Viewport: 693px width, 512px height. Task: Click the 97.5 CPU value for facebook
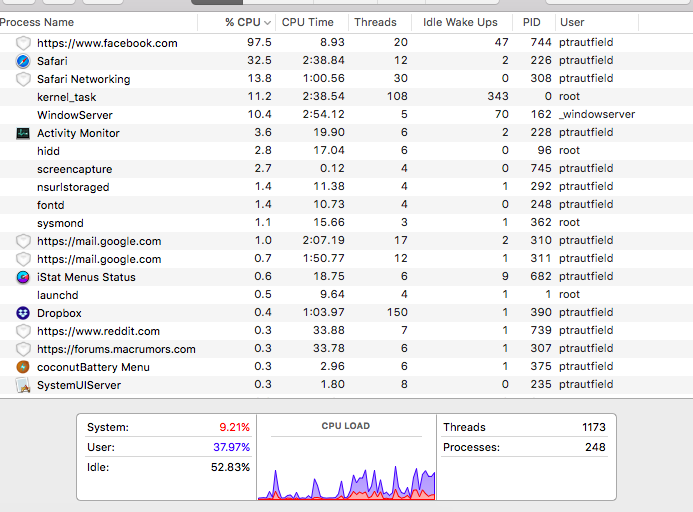(259, 42)
